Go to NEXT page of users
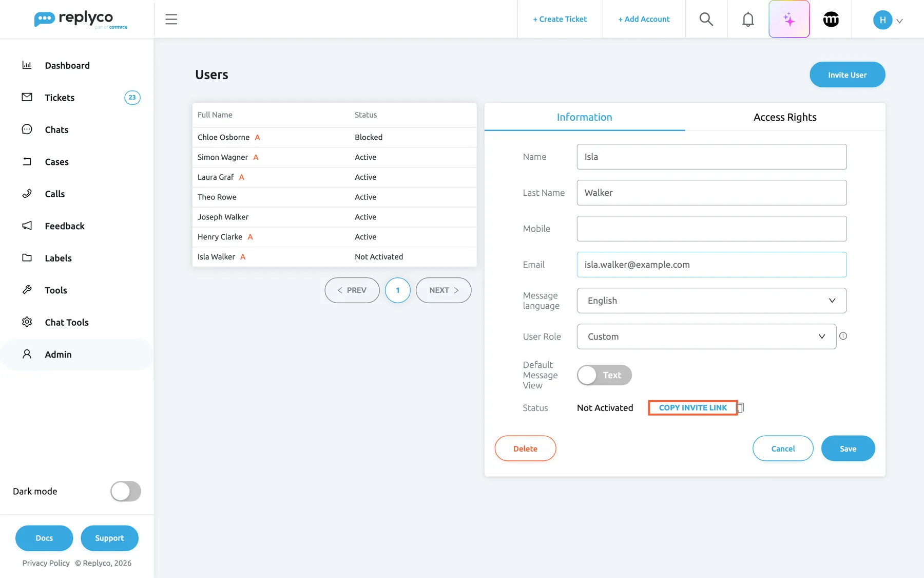This screenshot has height=578, width=924. pyautogui.click(x=444, y=290)
